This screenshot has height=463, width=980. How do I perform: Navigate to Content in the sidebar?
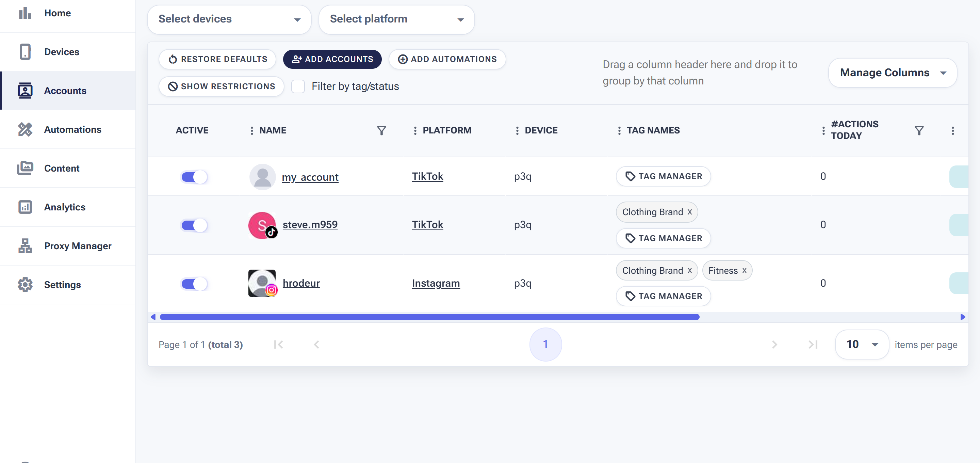[x=68, y=168]
